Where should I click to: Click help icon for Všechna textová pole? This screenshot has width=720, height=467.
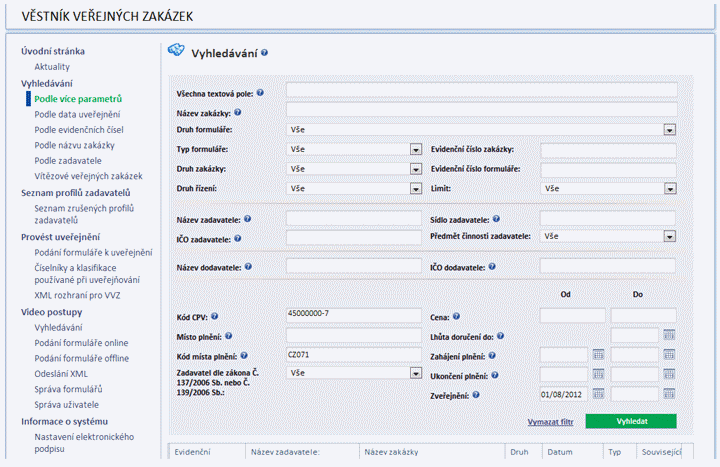pos(260,93)
